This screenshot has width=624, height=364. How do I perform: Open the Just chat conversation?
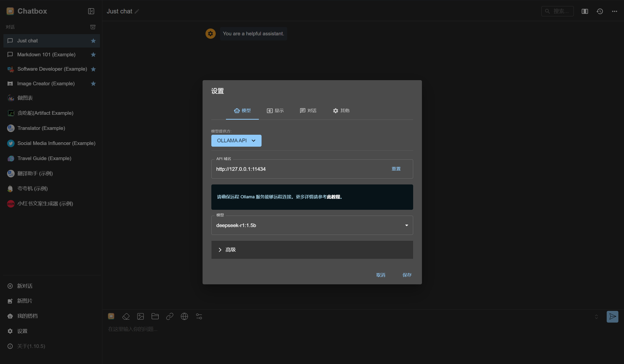point(51,41)
